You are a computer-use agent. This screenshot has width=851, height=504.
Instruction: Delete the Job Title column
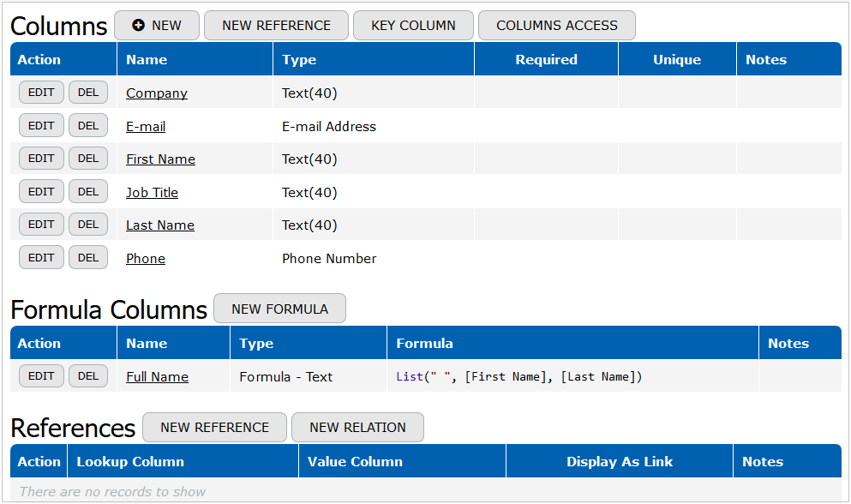[88, 192]
